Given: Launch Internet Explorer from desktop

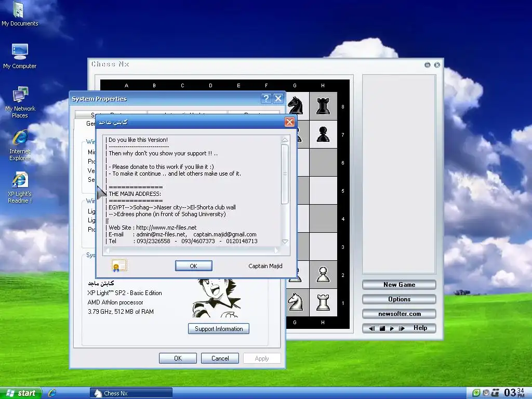Looking at the screenshot, I should 20,145.
